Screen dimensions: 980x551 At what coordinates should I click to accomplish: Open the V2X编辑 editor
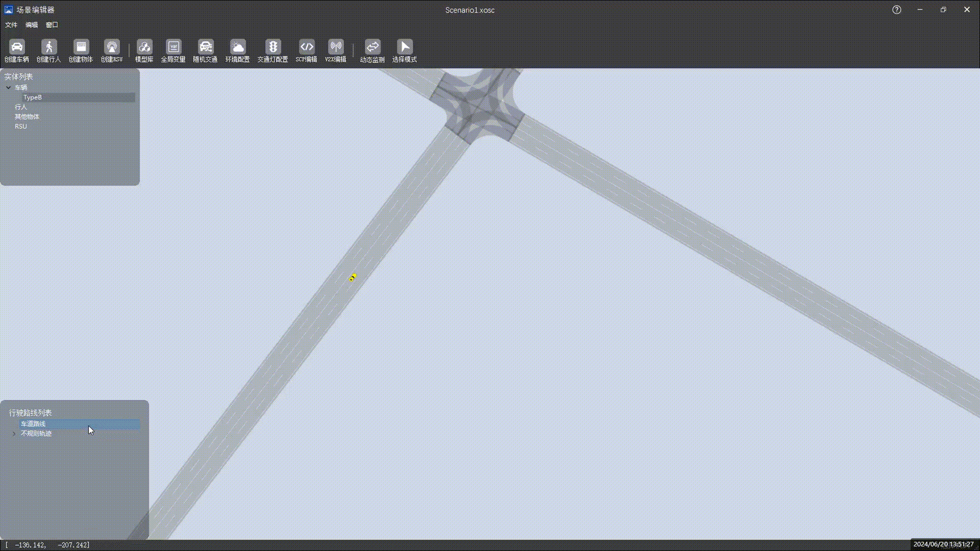coord(335,47)
